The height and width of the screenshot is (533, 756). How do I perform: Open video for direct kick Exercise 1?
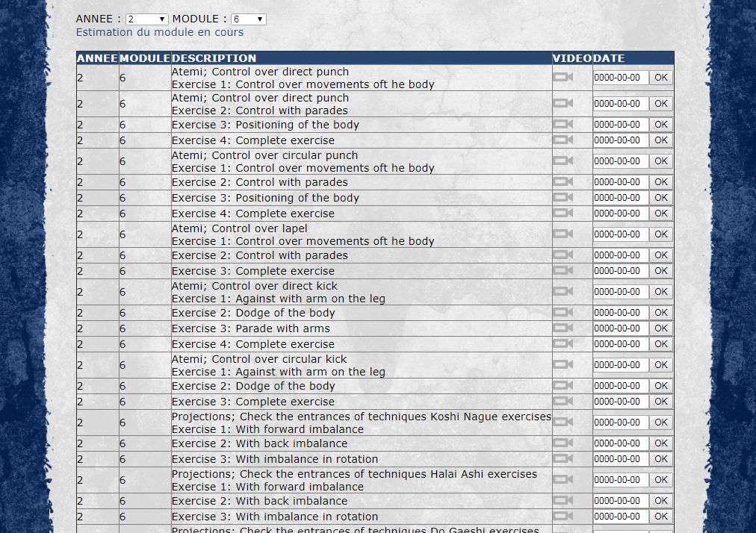pos(563,291)
